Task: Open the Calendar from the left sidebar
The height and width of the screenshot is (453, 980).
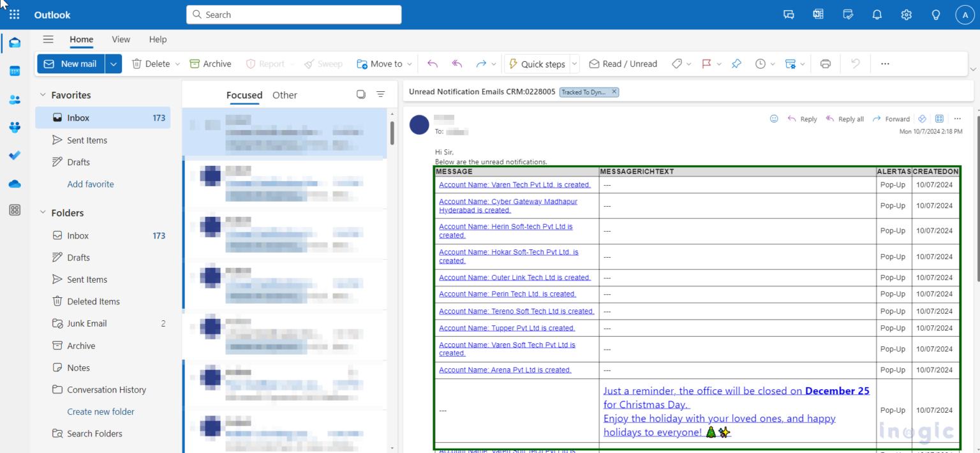Action: coord(15,71)
